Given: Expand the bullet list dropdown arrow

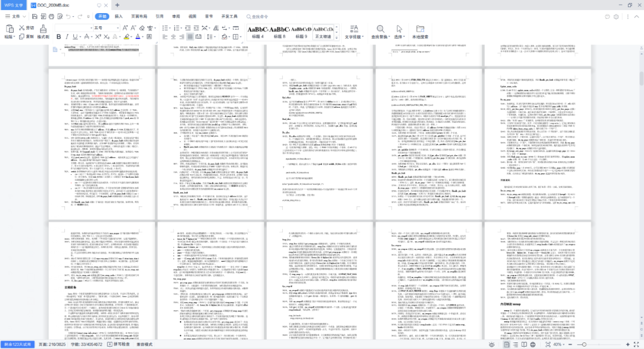Looking at the screenshot, I should tap(171, 28).
